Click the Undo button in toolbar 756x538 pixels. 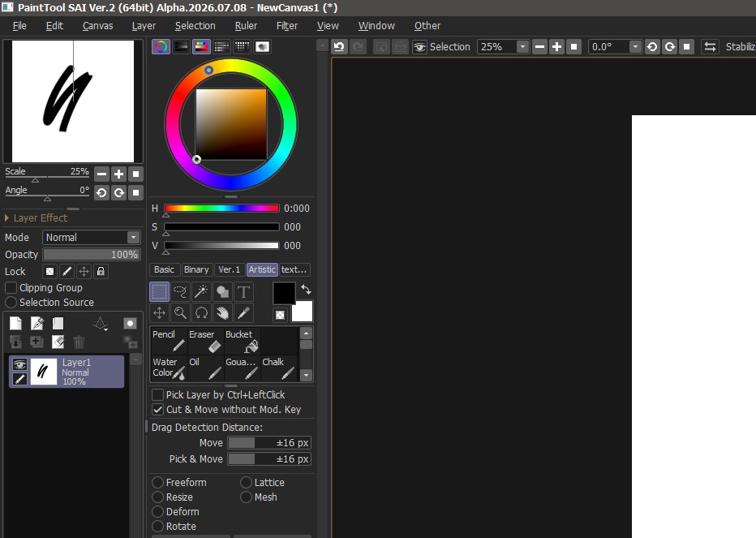339,47
